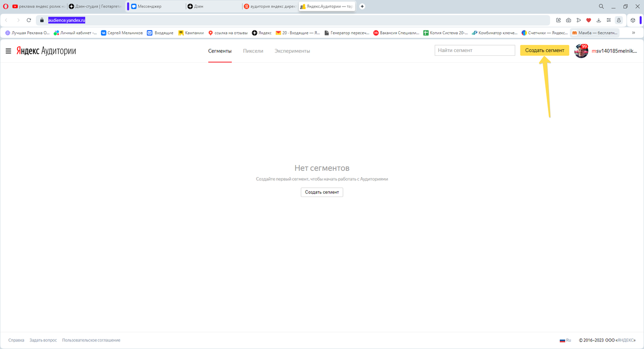This screenshot has height=349, width=644.
Task: Switch to the Пиксели tab
Action: tap(253, 51)
